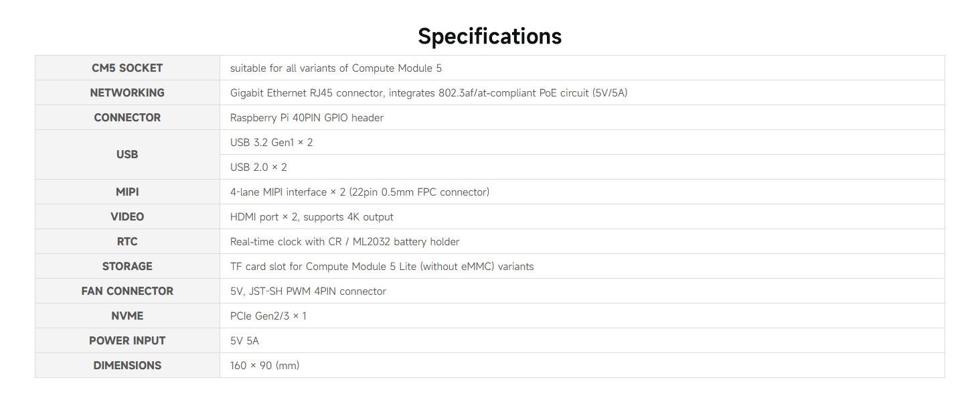Click the Specifications heading
Screen dimensions: 980x402
click(489, 36)
